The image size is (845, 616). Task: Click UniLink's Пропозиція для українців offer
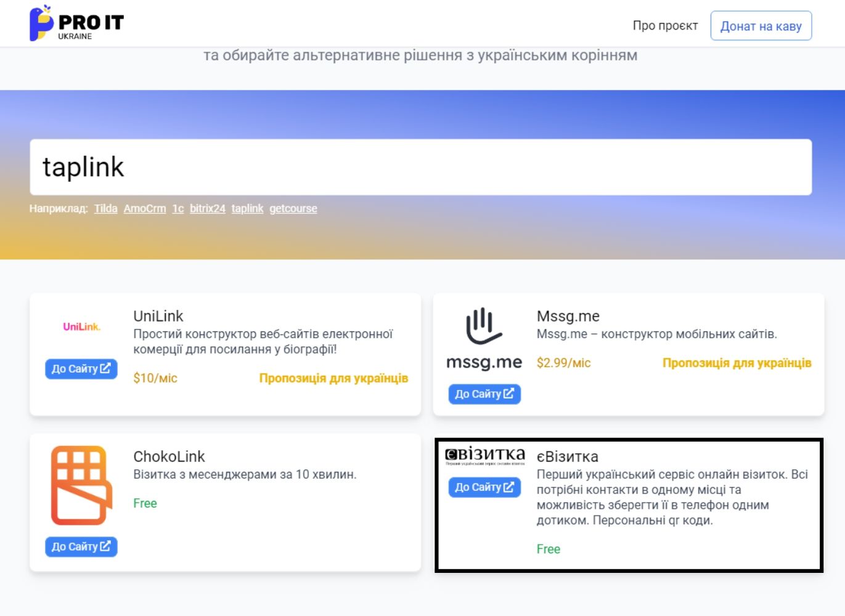pos(333,378)
